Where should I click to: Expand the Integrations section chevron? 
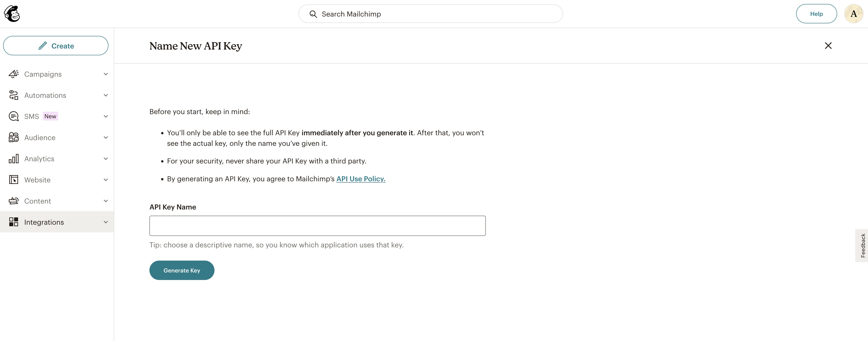tap(106, 222)
